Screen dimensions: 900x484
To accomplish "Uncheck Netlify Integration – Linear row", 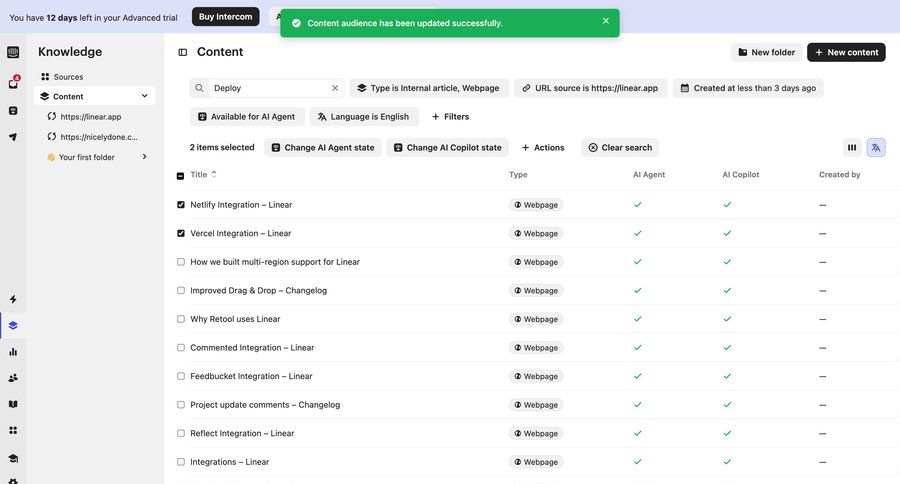I will click(181, 204).
